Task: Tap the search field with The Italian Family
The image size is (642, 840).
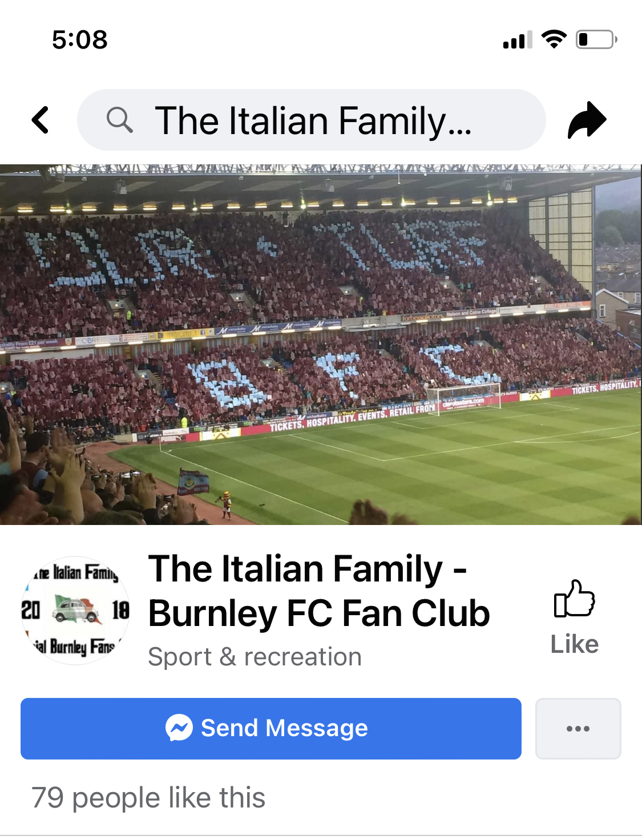Action: pyautogui.click(x=312, y=120)
